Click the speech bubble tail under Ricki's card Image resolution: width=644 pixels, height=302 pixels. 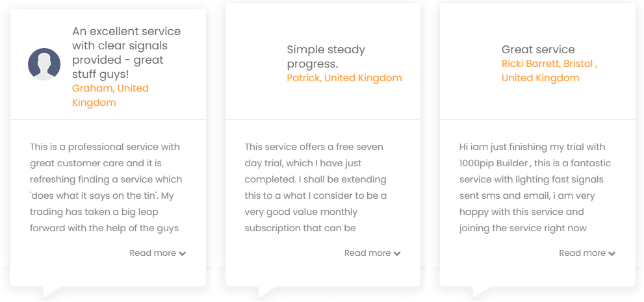[x=481, y=292]
